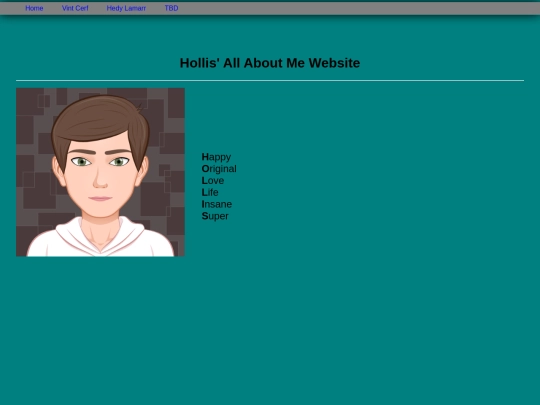Click the word 'Love' in the list
The image size is (540, 405).
pyautogui.click(x=213, y=180)
